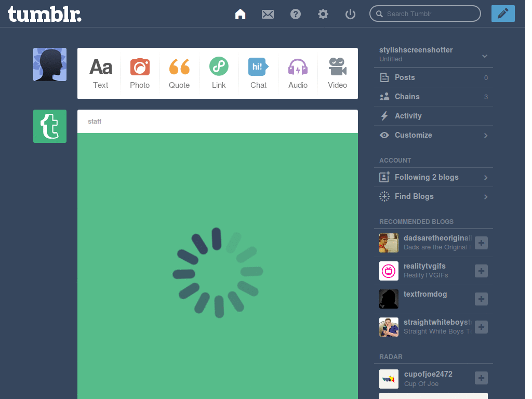The image size is (532, 399).
Task: Open the straightwhiteboys blog link
Action: point(437,322)
